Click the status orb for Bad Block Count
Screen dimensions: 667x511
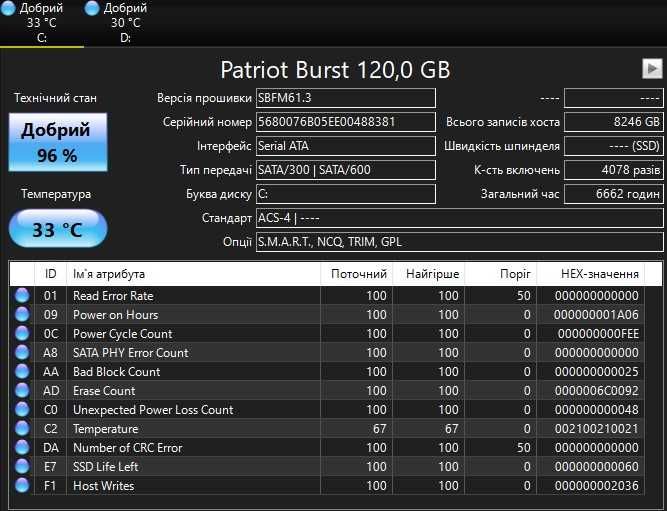point(22,371)
